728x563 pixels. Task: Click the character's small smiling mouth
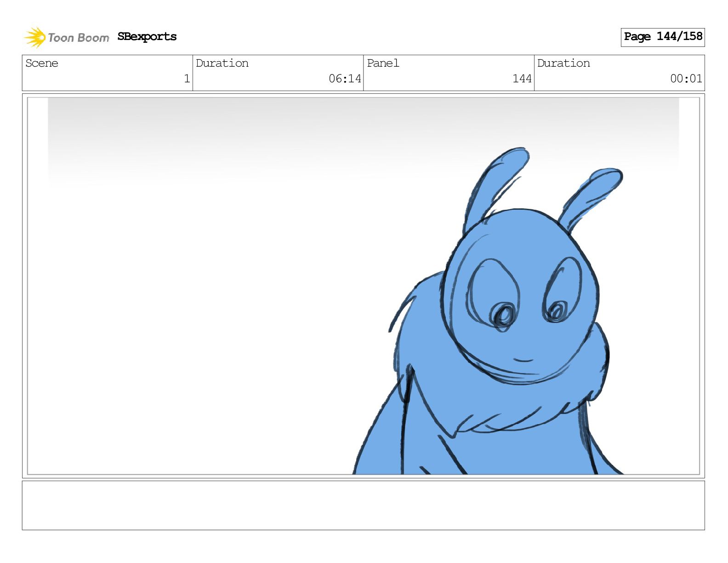coord(523,360)
